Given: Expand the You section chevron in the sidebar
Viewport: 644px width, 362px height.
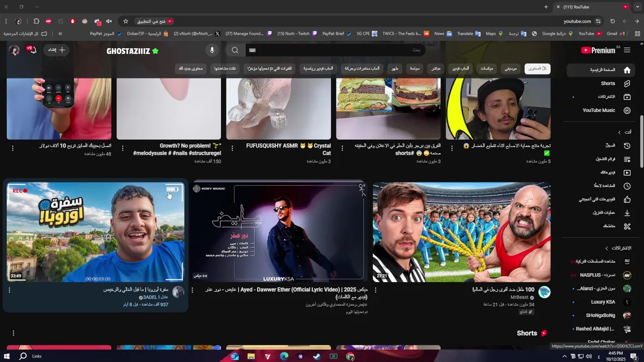Looking at the screenshot, I should pyautogui.click(x=619, y=132).
